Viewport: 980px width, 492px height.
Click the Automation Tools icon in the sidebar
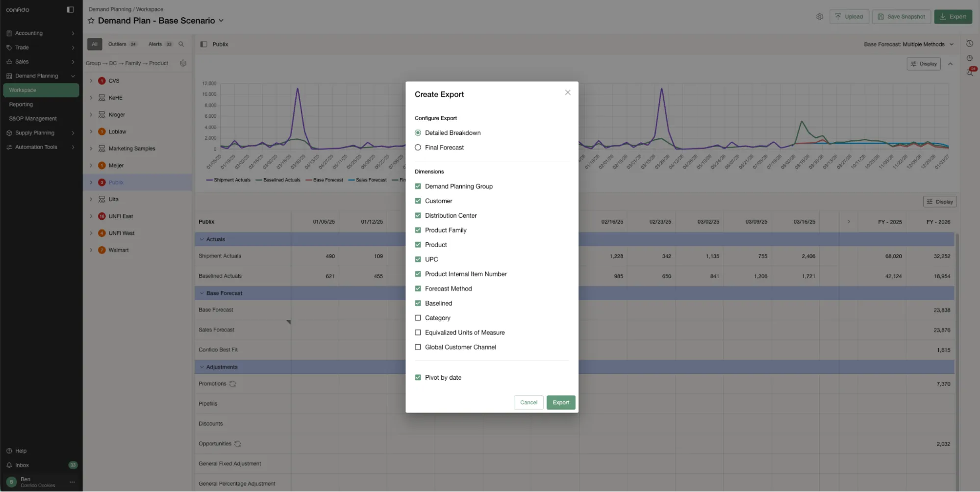9,147
